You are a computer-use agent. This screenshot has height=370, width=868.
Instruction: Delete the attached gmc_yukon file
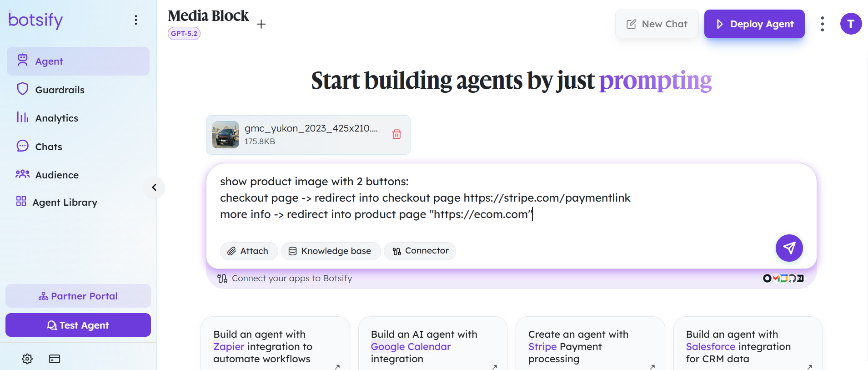[396, 134]
